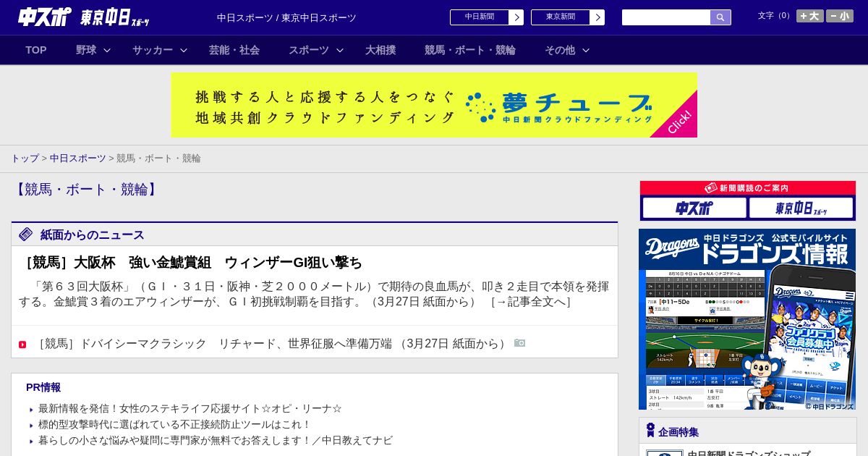Open the 野球 menu item

[x=86, y=50]
